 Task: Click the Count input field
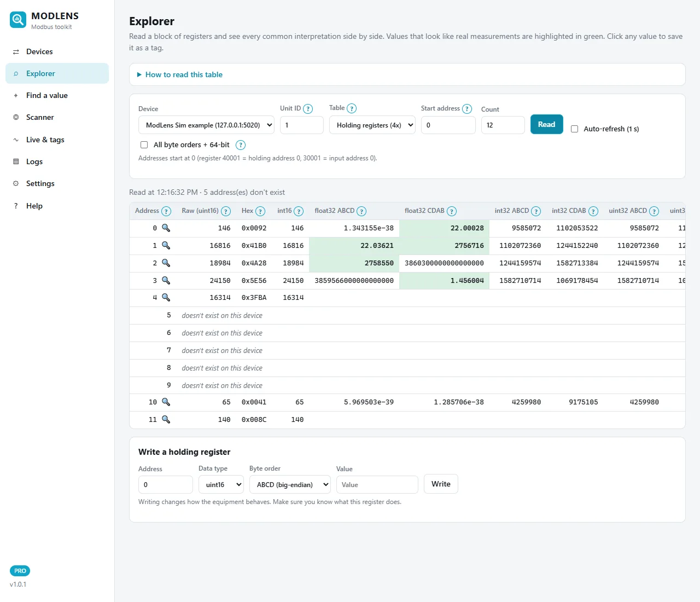[503, 125]
